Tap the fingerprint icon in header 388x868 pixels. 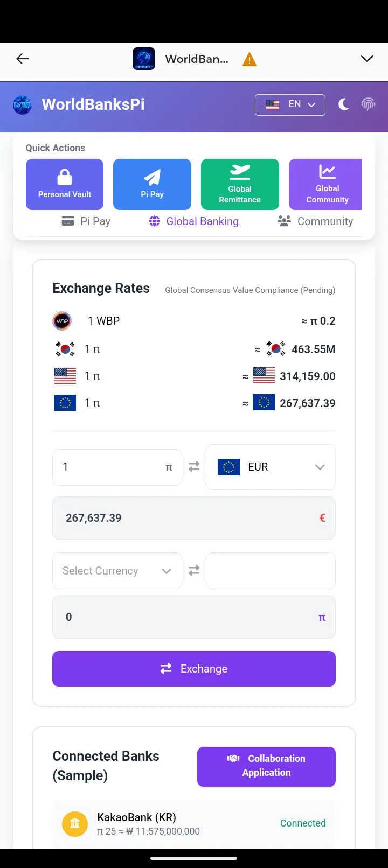pyautogui.click(x=368, y=104)
